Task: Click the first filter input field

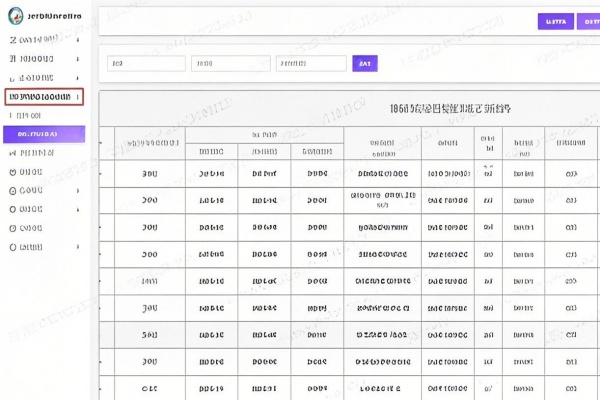Action: click(146, 64)
